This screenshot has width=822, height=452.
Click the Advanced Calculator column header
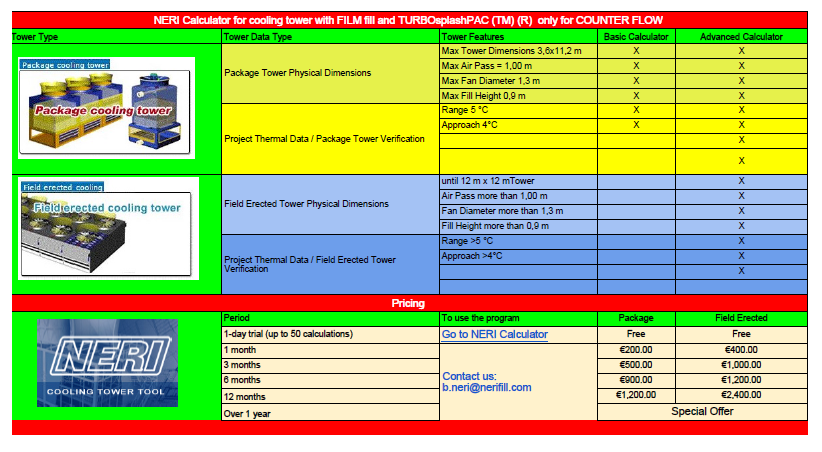[x=741, y=37]
